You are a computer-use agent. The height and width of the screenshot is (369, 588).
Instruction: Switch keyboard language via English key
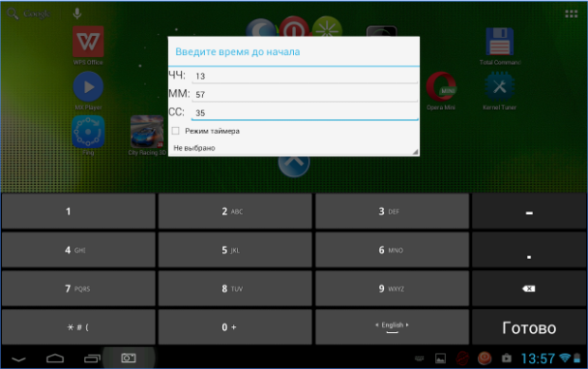[393, 327]
